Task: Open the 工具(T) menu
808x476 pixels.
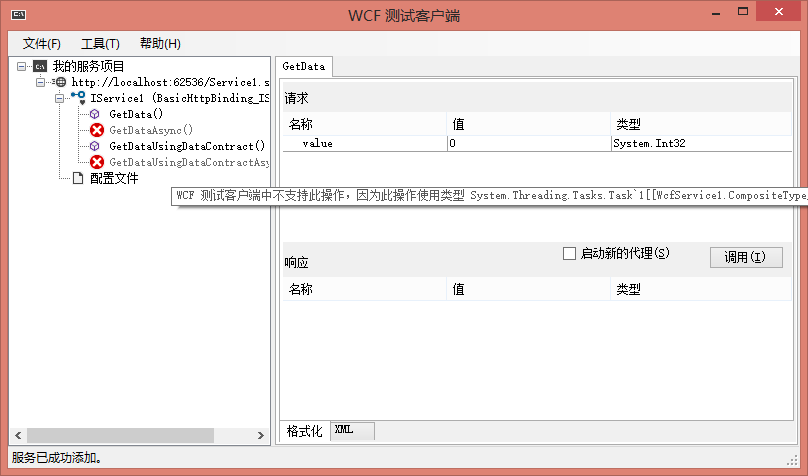Action: [100, 43]
